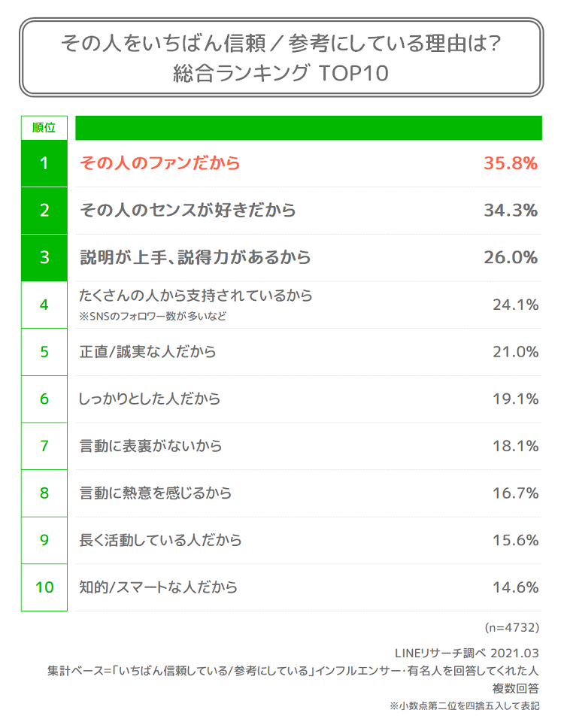Select the green rank 2 cell
Viewport: 564px width, 728px height.
tap(44, 211)
